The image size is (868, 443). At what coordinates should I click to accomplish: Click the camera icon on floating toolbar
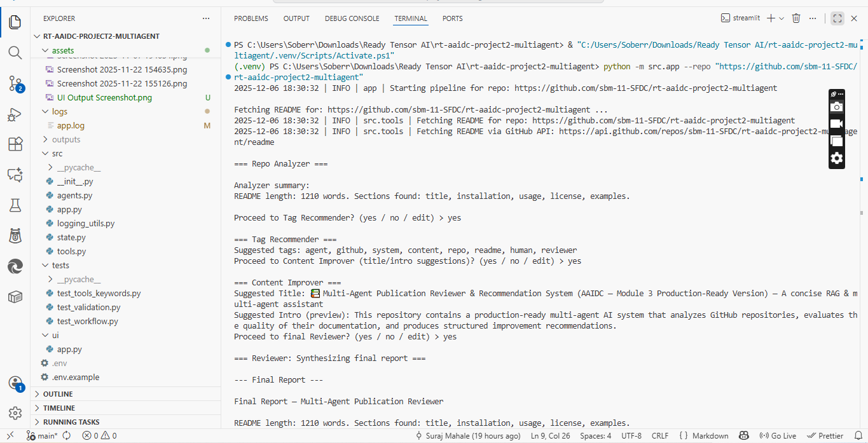click(837, 107)
